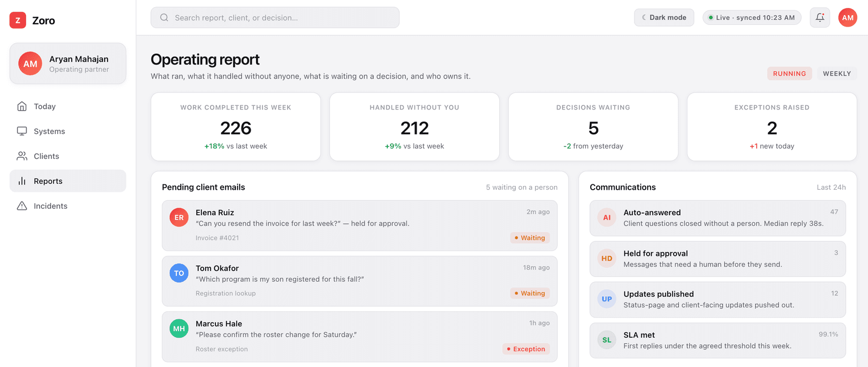The height and width of the screenshot is (367, 868).
Task: Click the "-2 from yesterday" text
Action: (593, 146)
